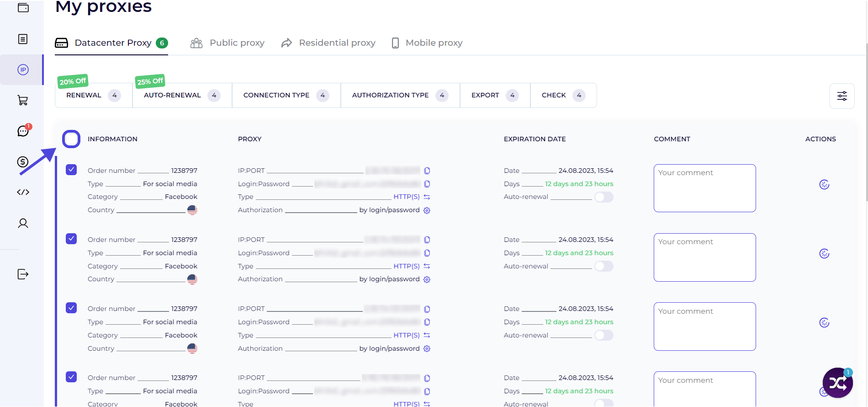The width and height of the screenshot is (868, 407).
Task: Click the third proxy comment field
Action: pos(704,326)
